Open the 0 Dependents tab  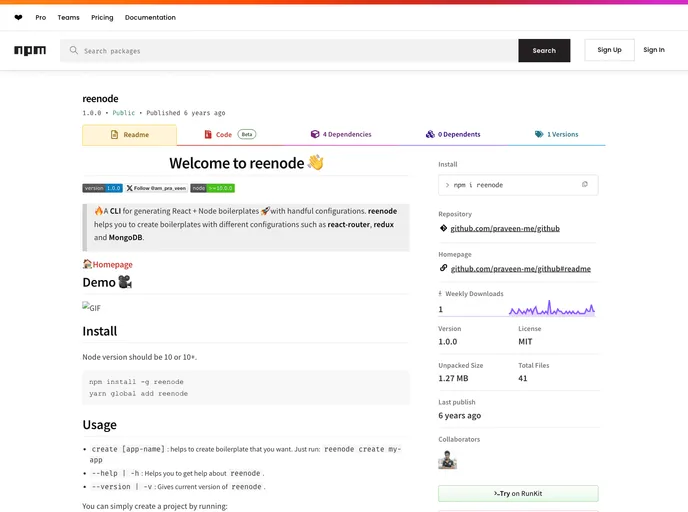[x=453, y=134]
